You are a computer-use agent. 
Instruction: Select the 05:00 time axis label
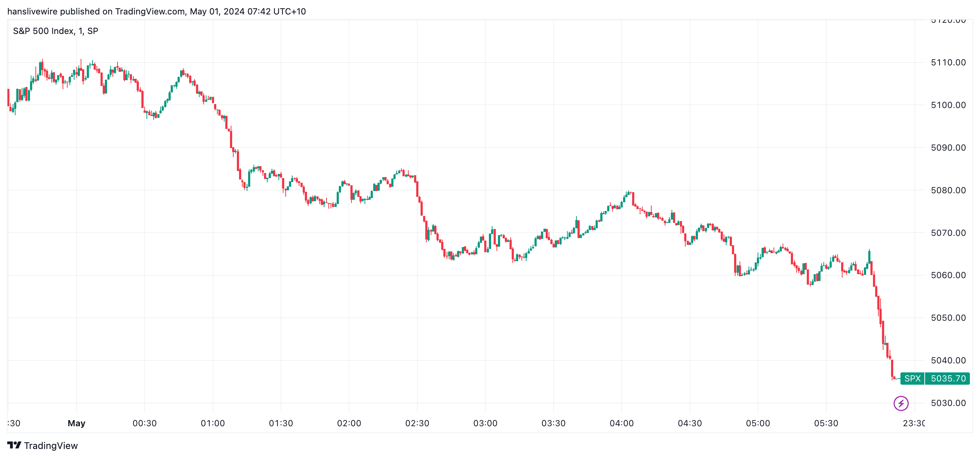[x=758, y=423]
